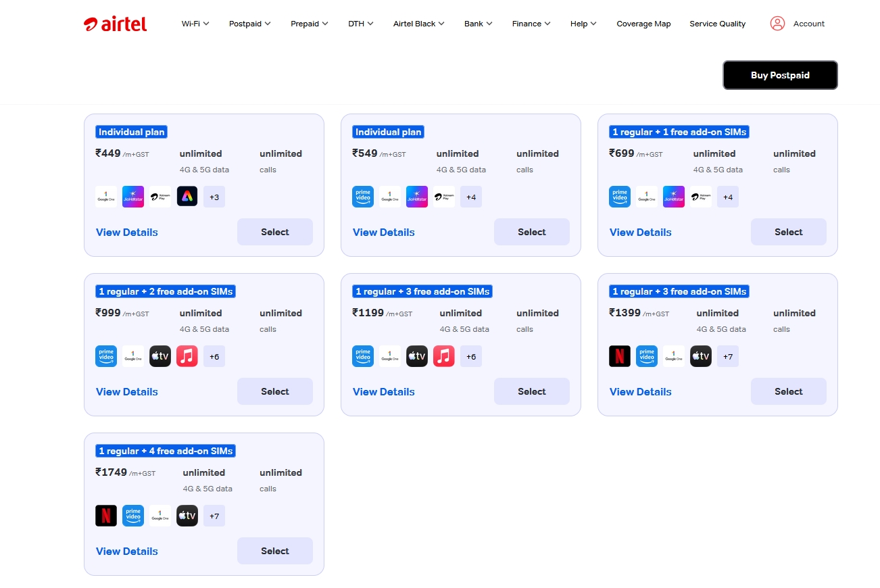Click Google One icon in ₹1199 plan
The height and width of the screenshot is (588, 880).
(x=390, y=356)
